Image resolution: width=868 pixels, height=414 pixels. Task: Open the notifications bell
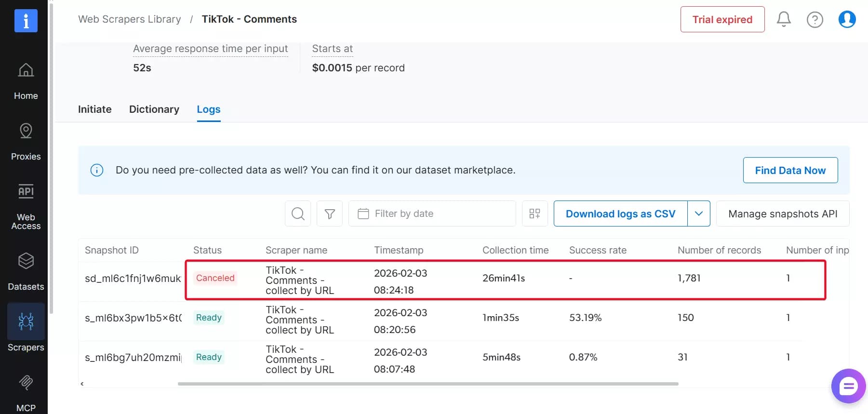coord(784,19)
